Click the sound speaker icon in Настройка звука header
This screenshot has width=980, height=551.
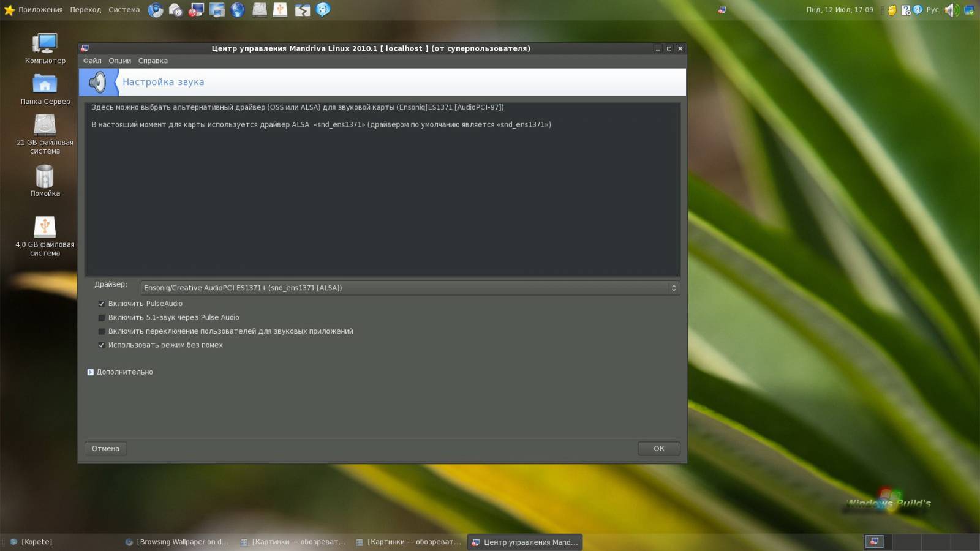click(97, 82)
